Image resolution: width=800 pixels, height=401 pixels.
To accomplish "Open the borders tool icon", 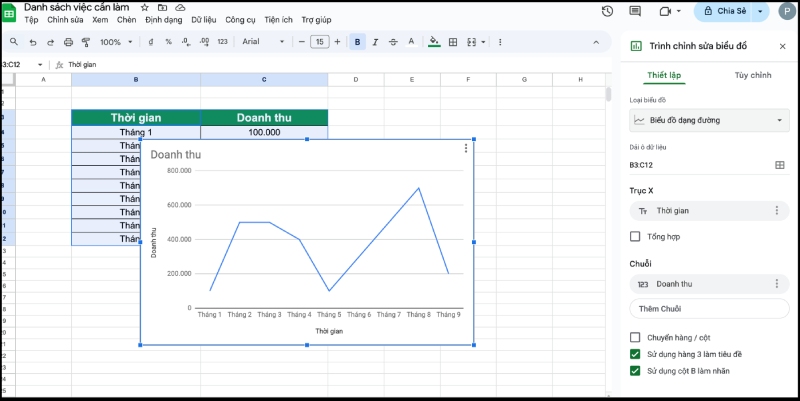I will pos(453,42).
